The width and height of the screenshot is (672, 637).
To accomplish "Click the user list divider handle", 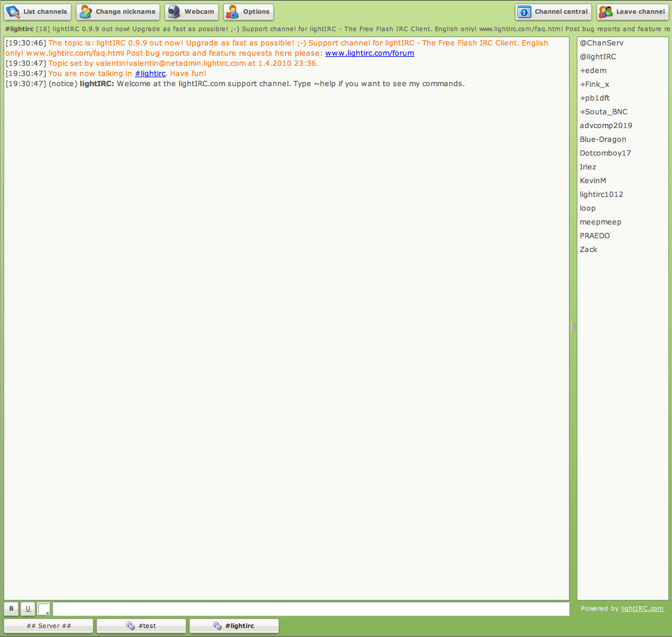I will coord(573,327).
